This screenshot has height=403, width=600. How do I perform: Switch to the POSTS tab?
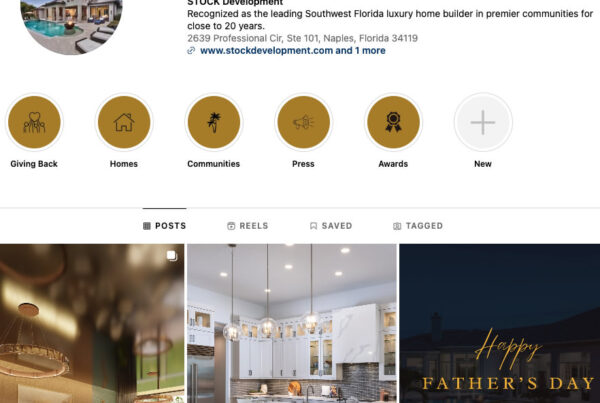point(165,226)
